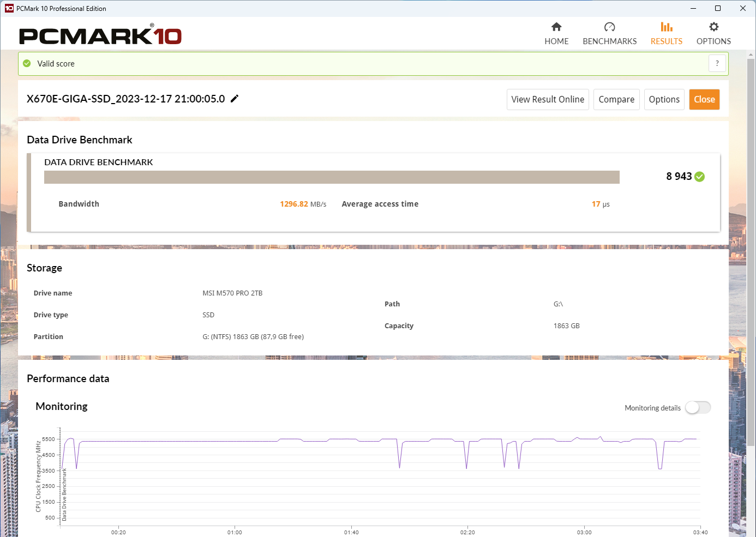Click the result title X670E-GIGA-SSD
Image resolution: width=756 pixels, height=537 pixels.
click(x=126, y=99)
